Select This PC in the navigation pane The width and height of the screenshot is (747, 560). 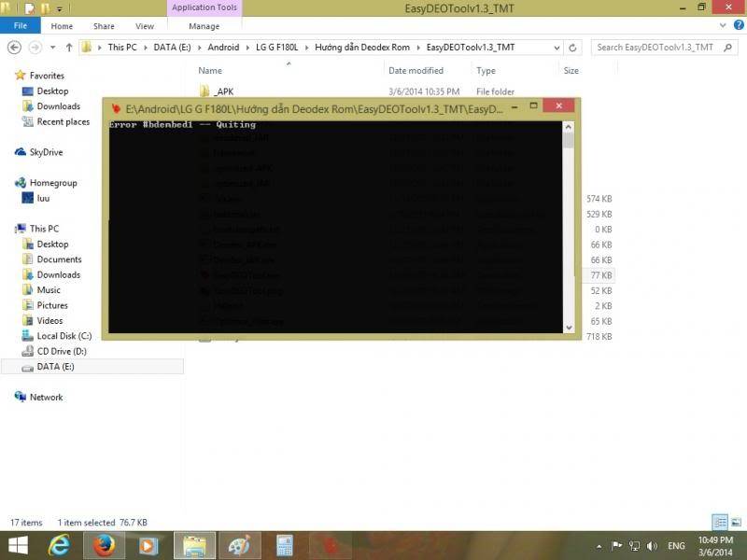[x=44, y=229]
